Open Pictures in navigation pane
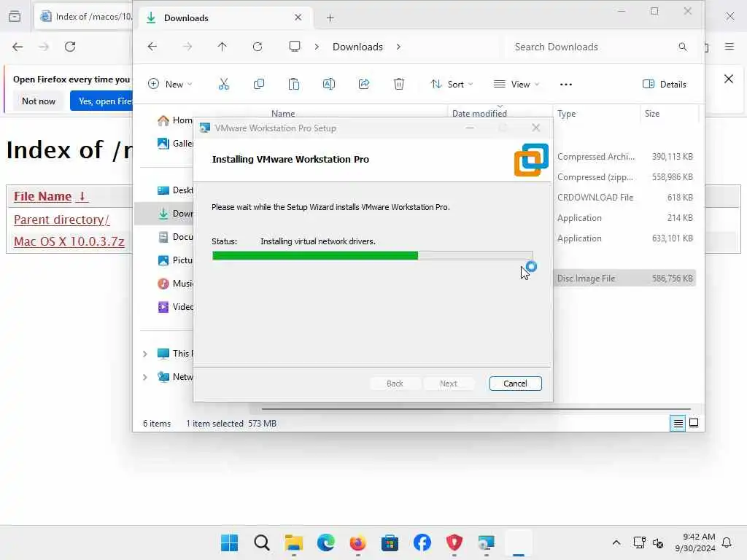This screenshot has height=560, width=747. pos(174,260)
